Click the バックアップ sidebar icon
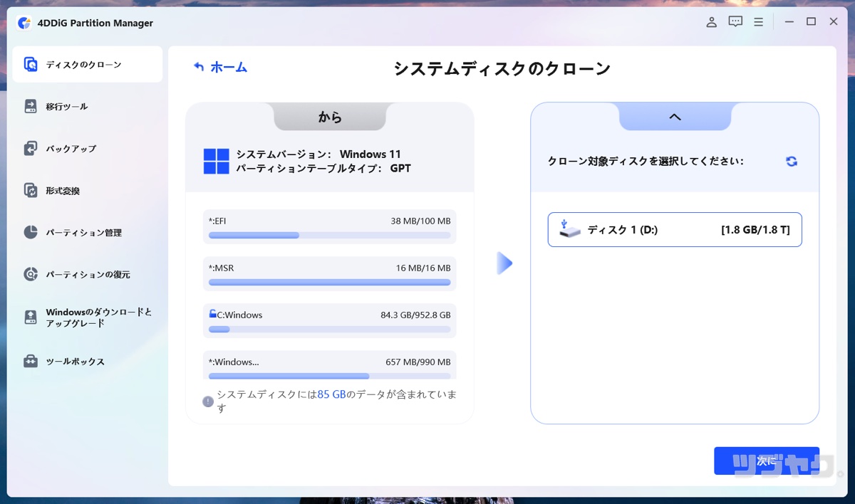 31,149
